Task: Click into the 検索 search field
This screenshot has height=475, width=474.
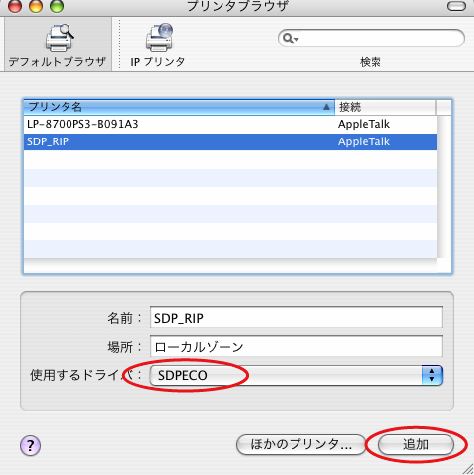Action: coord(371,39)
